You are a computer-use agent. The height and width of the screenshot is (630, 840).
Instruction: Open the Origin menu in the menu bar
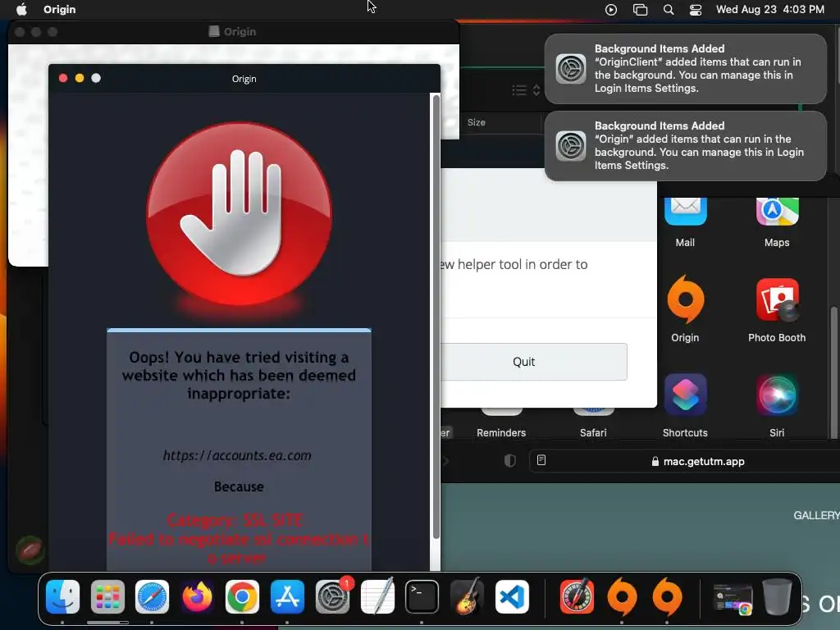59,10
